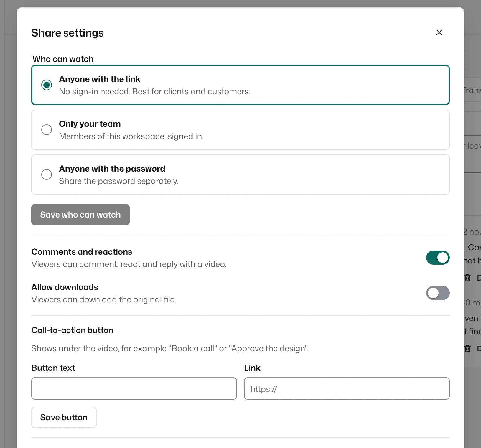This screenshot has width=481, height=448.
Task: Click the 'Call-to-action button' heading
Action: [x=72, y=330]
